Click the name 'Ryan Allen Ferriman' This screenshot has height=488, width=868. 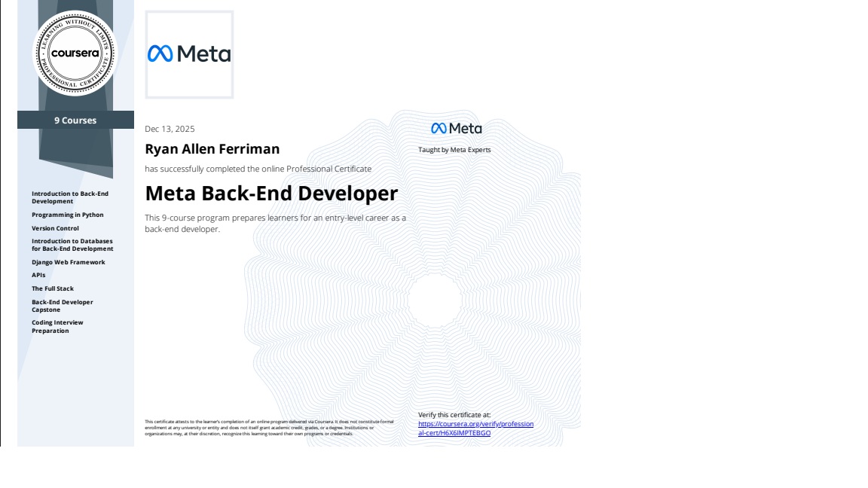click(x=212, y=149)
